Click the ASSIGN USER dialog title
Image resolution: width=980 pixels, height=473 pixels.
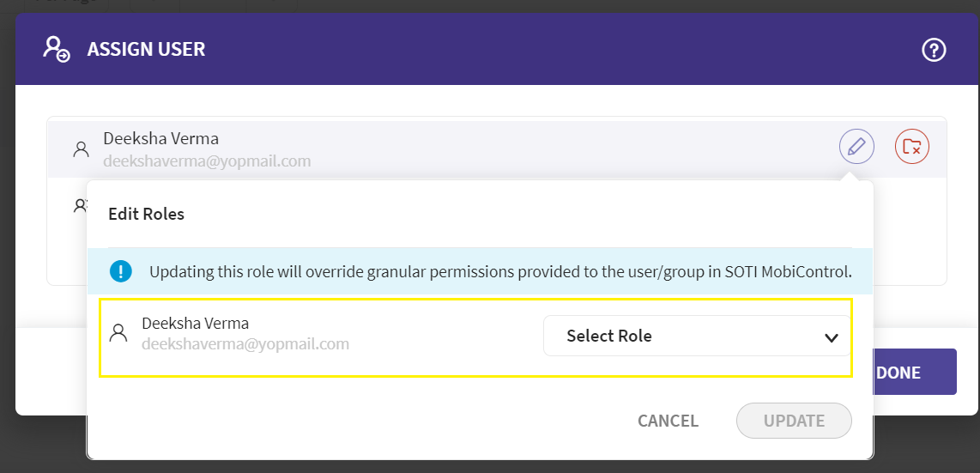pos(146,49)
